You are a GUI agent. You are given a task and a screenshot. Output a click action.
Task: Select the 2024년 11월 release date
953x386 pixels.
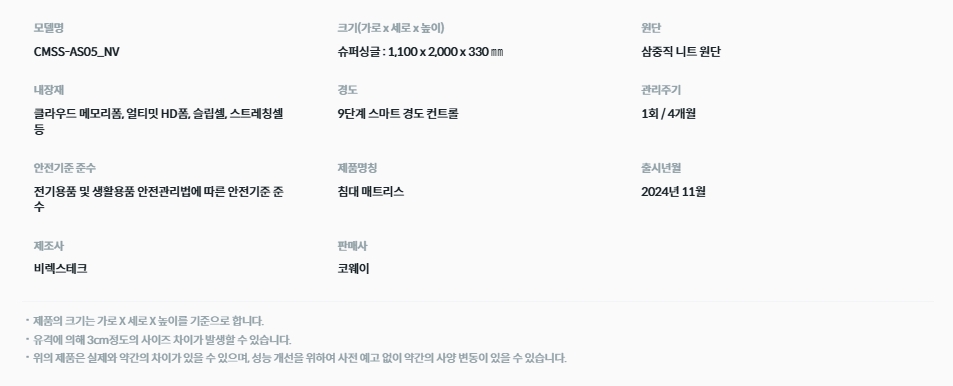(673, 191)
